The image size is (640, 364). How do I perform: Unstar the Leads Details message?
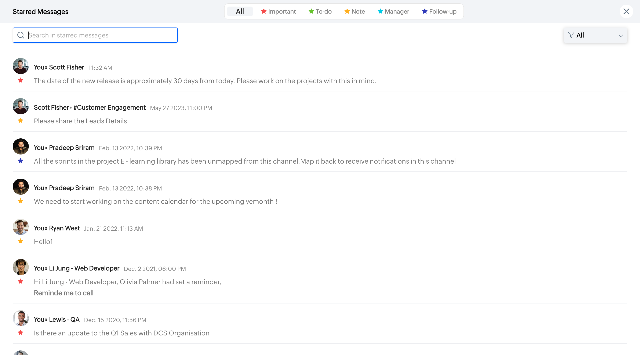pyautogui.click(x=21, y=121)
